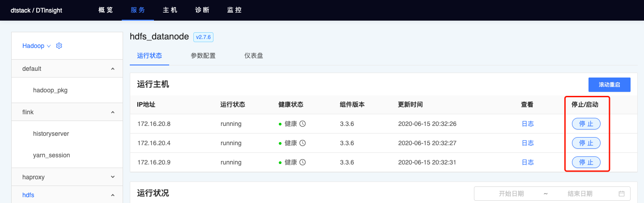Click the gear icon next to Hadoop

pyautogui.click(x=59, y=46)
